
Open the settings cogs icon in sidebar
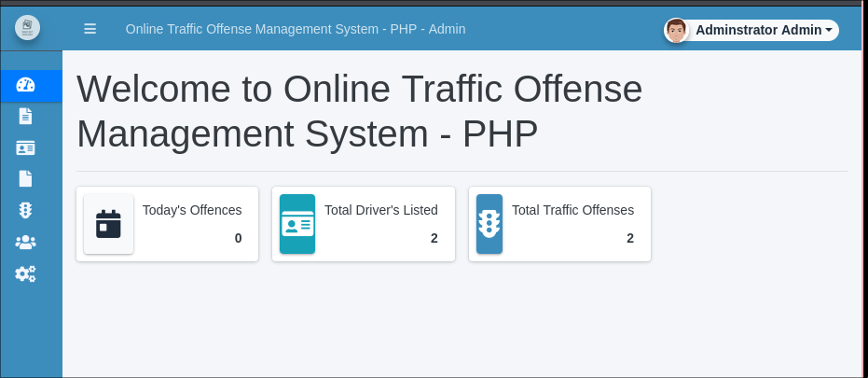coord(25,273)
